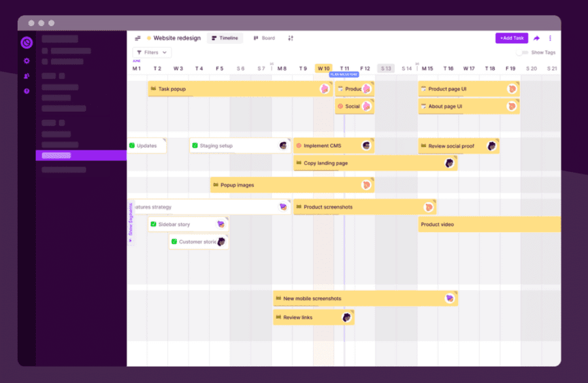Select the sort icon left of Website redesign

point(137,38)
